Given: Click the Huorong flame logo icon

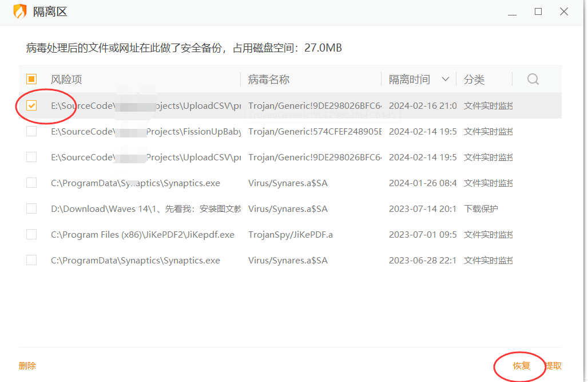Looking at the screenshot, I should pyautogui.click(x=20, y=12).
